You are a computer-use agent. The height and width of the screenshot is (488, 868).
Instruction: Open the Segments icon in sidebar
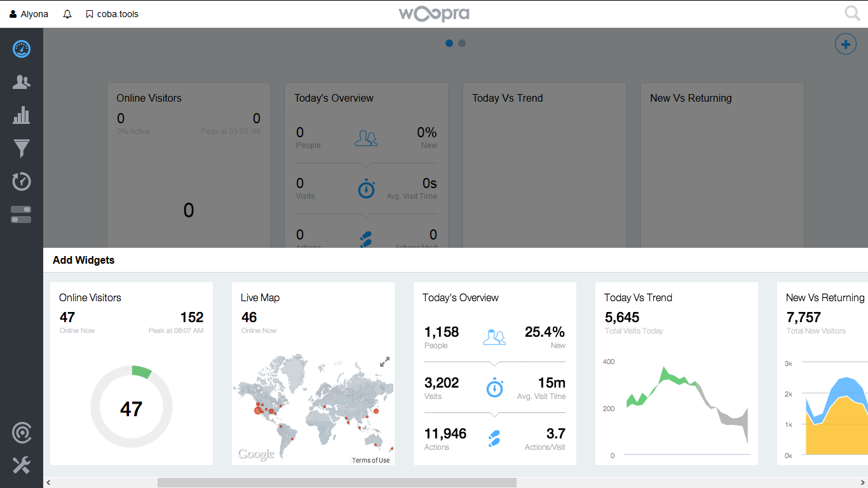[22, 214]
